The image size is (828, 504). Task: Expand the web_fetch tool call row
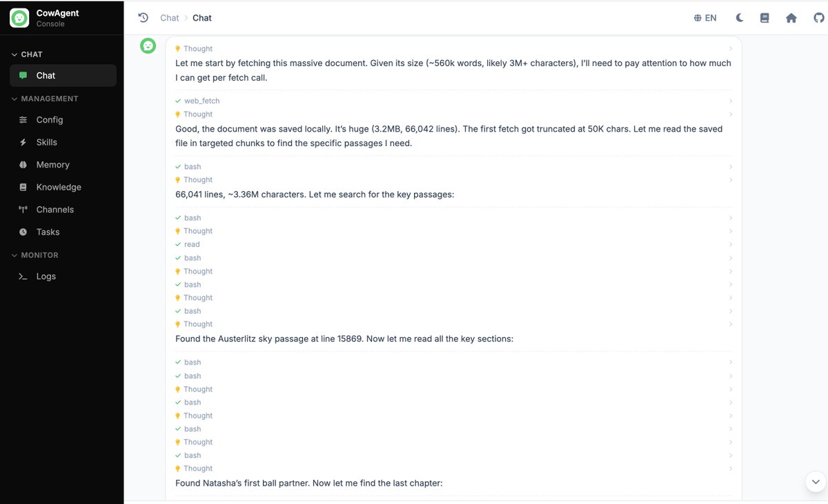(453, 101)
